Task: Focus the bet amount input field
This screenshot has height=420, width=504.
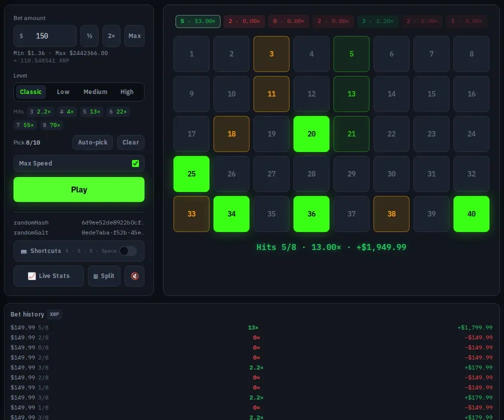Action: (x=45, y=36)
